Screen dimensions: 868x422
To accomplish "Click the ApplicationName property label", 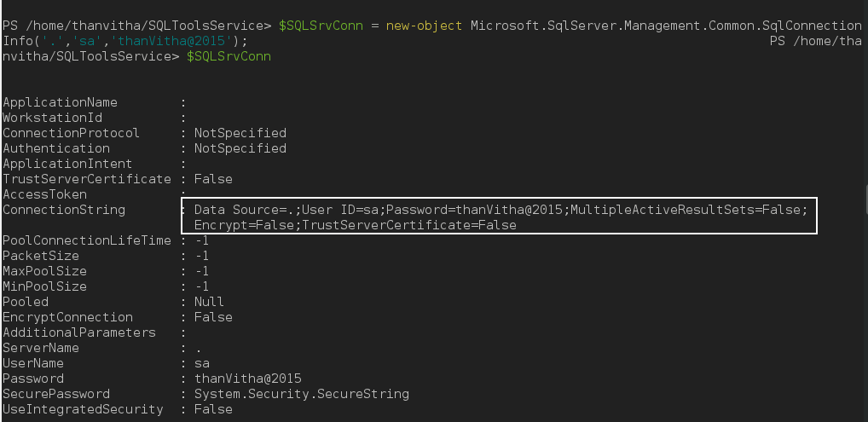I will (60, 102).
